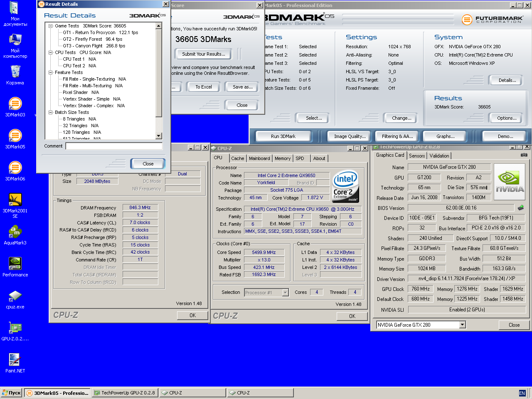Open the GPU selection dropdown in GPU-Z
This screenshot has height=399, width=532.
(463, 325)
